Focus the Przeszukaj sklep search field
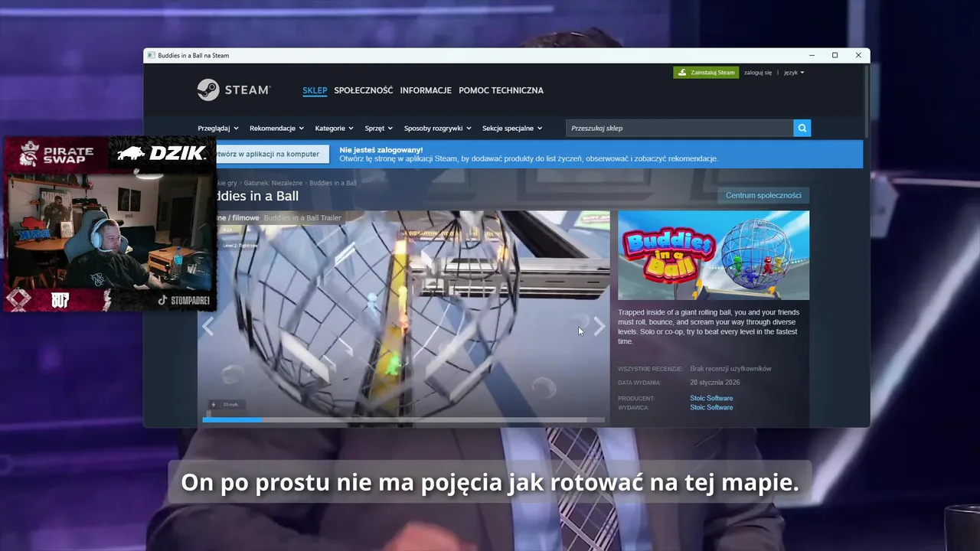This screenshot has width=980, height=551. pyautogui.click(x=680, y=128)
